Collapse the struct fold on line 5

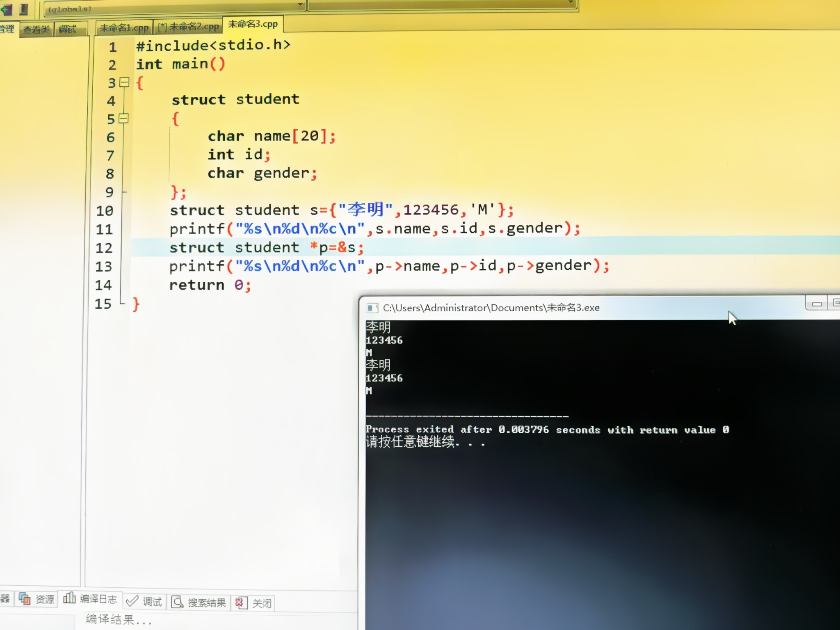pos(123,119)
